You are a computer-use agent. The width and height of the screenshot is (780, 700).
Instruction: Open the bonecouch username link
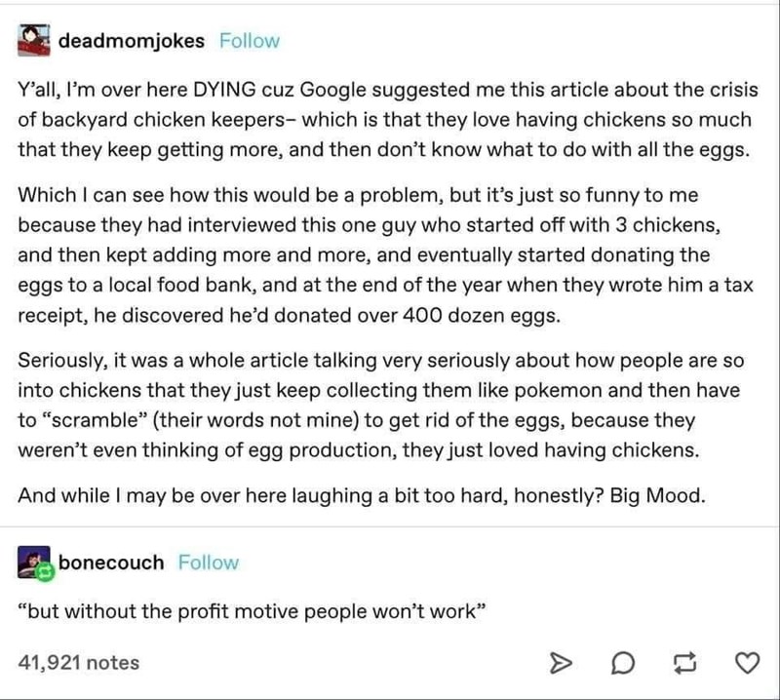[111, 563]
